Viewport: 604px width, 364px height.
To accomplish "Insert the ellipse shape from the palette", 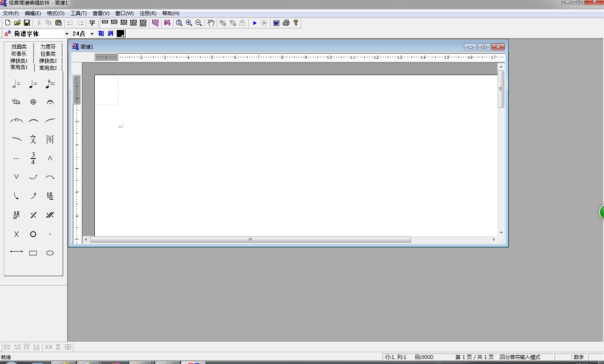I will 50,253.
